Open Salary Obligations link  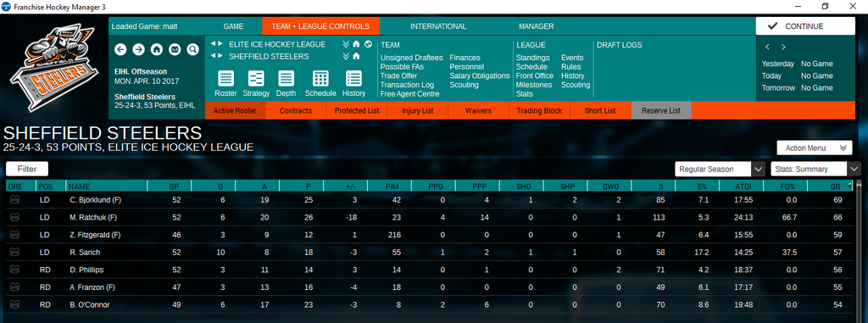point(480,76)
